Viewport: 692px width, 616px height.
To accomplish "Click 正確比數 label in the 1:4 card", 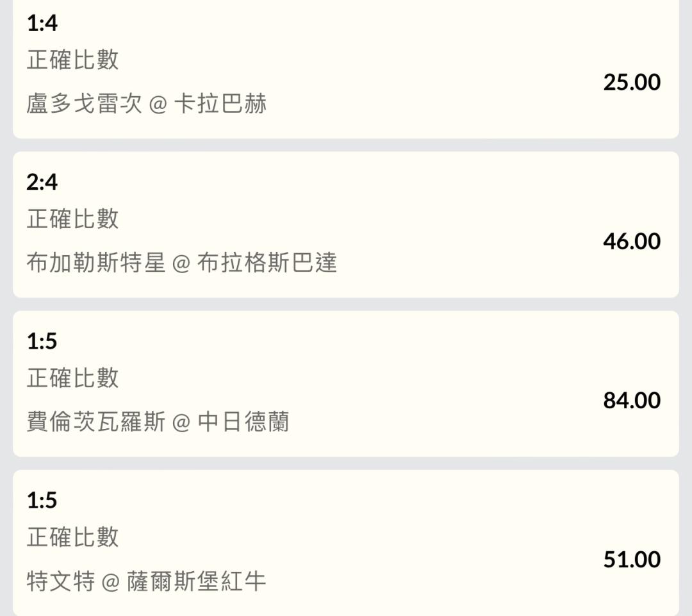I will pos(72,60).
